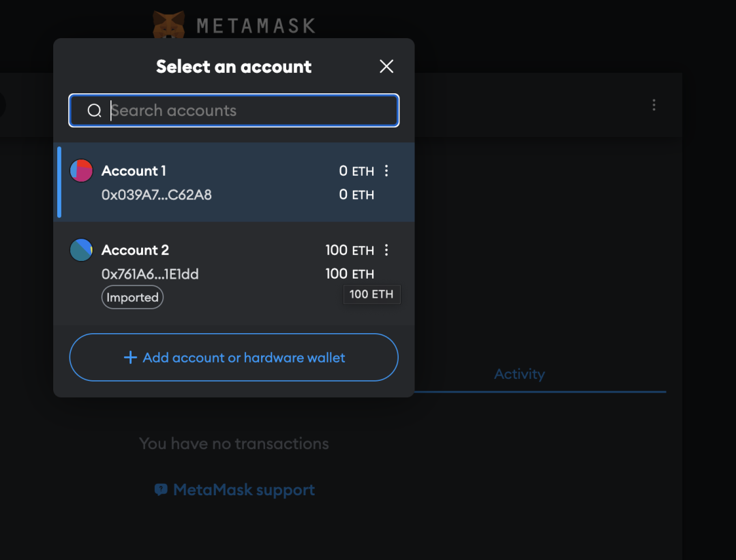Viewport: 736px width, 560px height.
Task: Click the MetaMask support chat icon
Action: coord(161,490)
